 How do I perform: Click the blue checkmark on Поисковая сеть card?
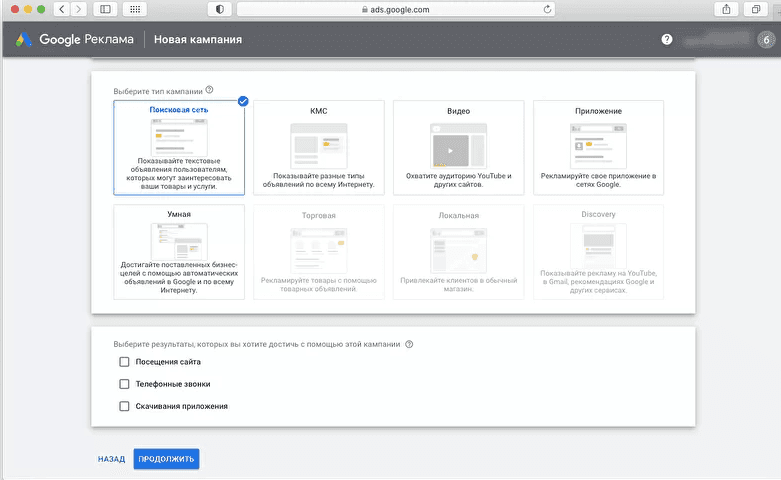tap(243, 101)
